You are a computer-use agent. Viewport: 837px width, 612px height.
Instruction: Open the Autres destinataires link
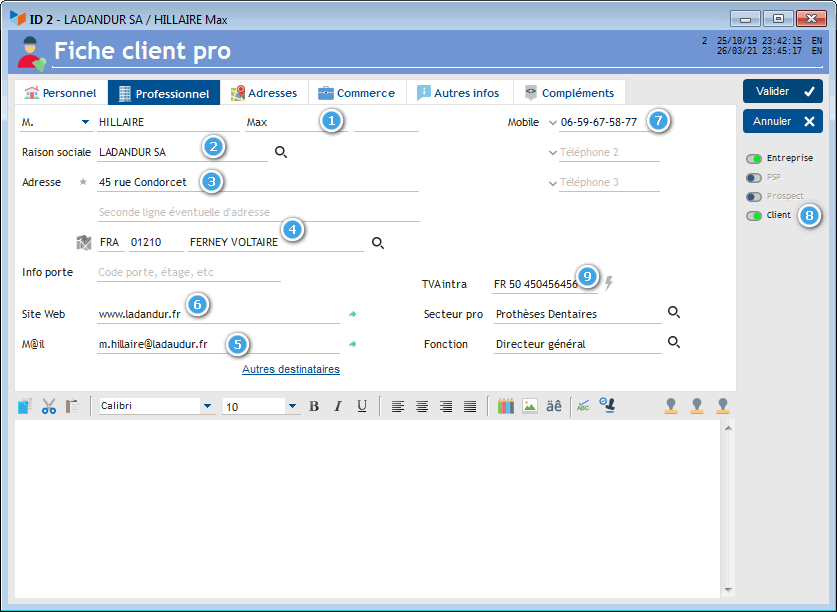point(290,369)
